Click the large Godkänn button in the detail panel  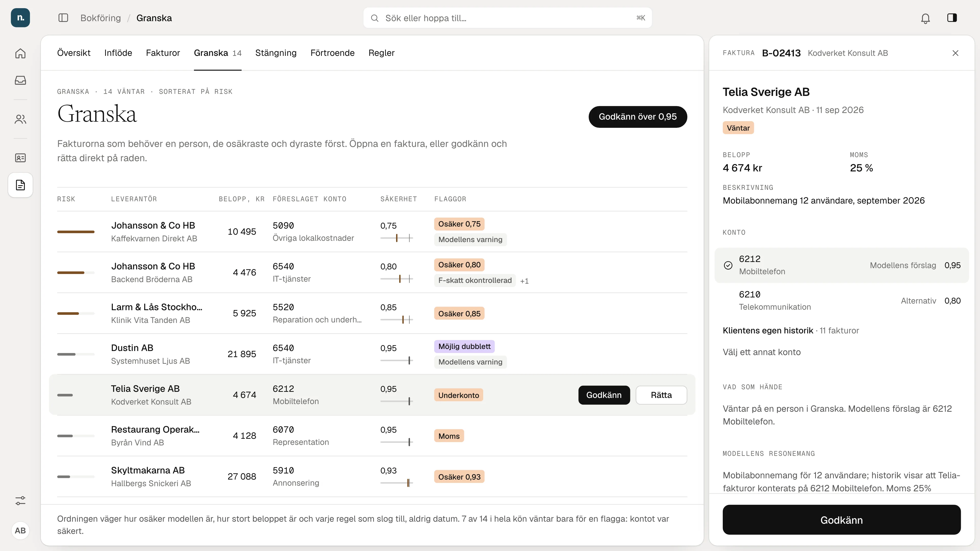(x=841, y=520)
